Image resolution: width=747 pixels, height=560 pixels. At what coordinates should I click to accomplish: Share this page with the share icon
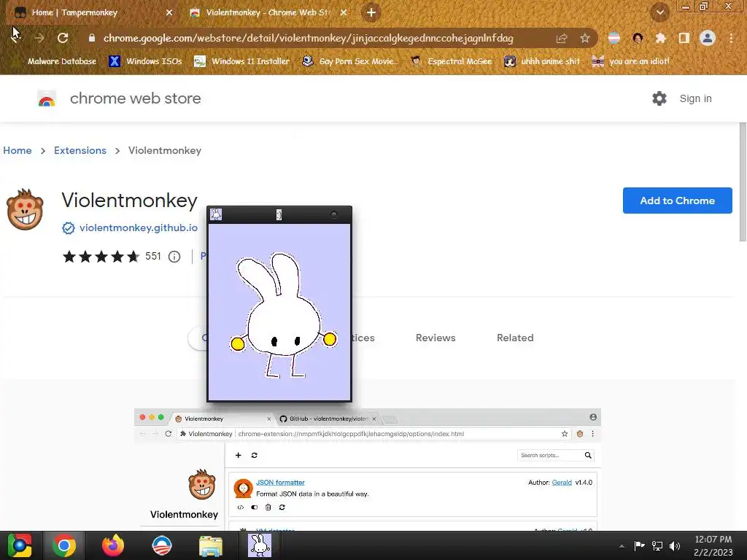(562, 38)
